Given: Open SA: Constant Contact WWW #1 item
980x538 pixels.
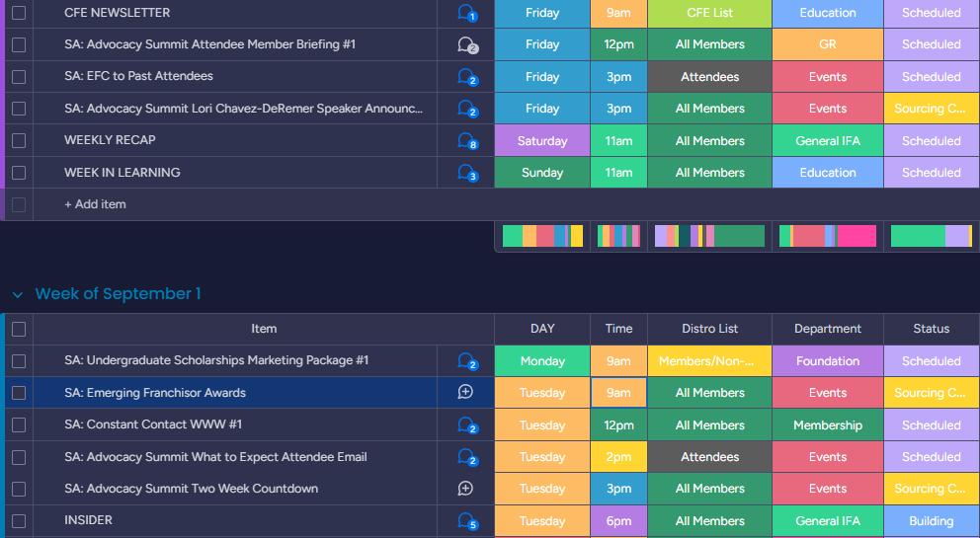Looking at the screenshot, I should coord(153,424).
